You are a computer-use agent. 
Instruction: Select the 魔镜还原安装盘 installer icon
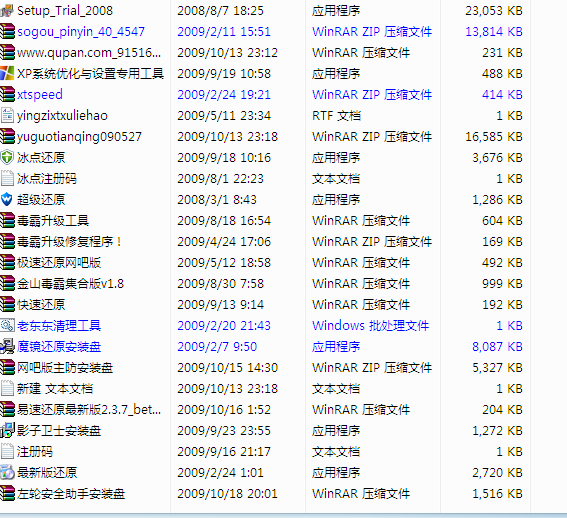click(7, 347)
